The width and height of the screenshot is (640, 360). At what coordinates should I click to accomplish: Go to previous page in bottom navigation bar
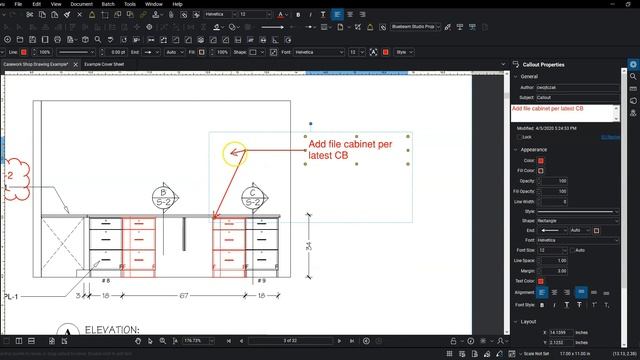point(241,341)
